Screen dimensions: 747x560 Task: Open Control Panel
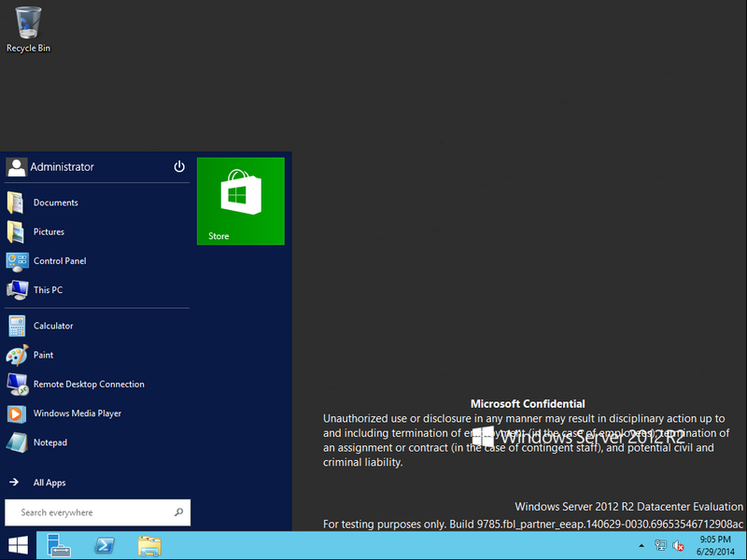[x=59, y=260]
